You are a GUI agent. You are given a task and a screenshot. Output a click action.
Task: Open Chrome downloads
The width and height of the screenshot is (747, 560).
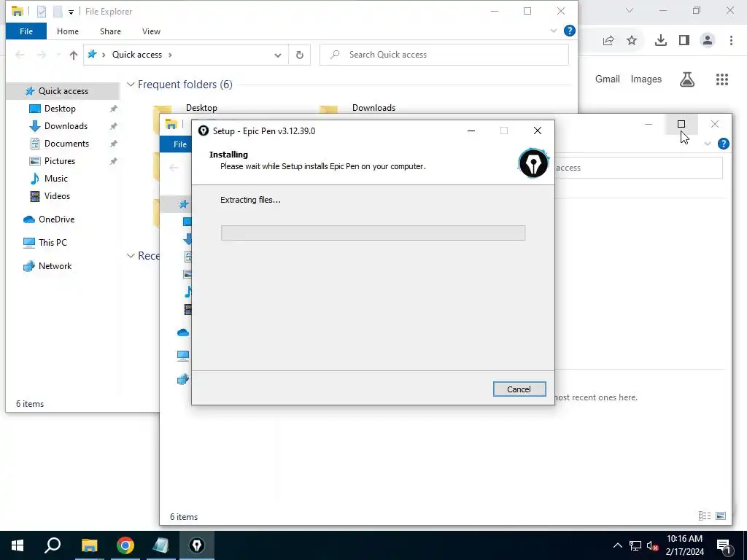pyautogui.click(x=661, y=41)
